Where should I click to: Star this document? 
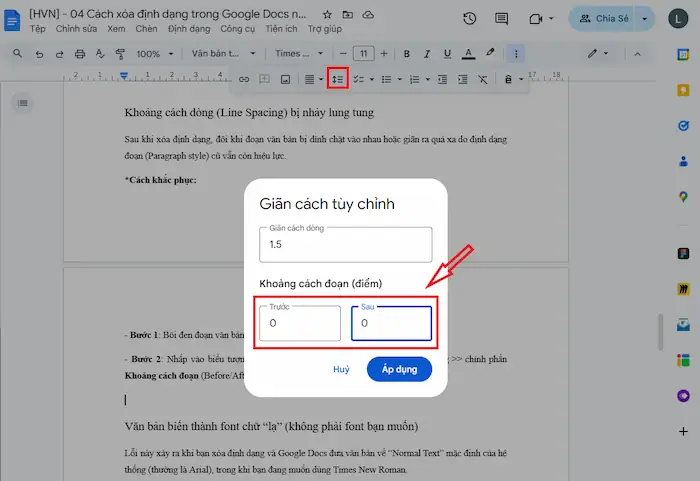pos(328,16)
